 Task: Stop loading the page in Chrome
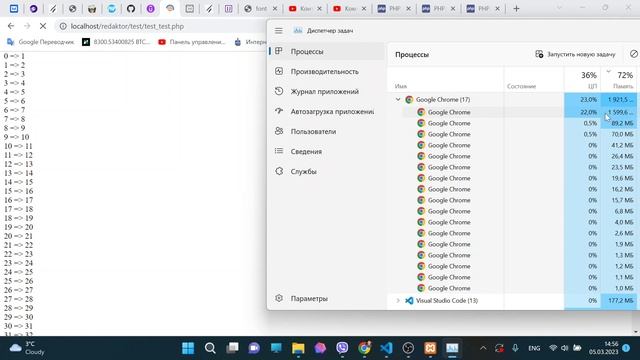click(43, 26)
